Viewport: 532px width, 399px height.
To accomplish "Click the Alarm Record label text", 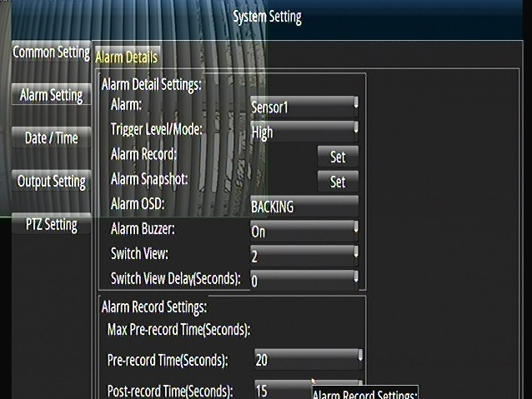I will [x=144, y=154].
